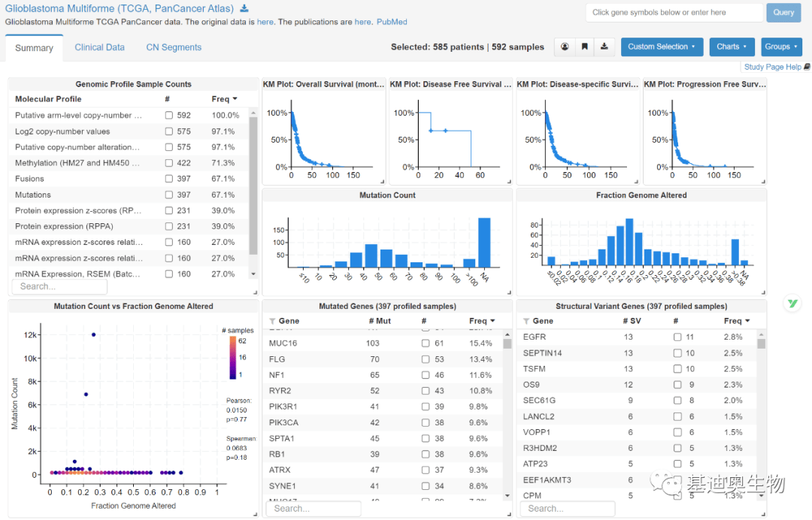Click filter icon in Mutated Genes Gene header

click(x=272, y=321)
